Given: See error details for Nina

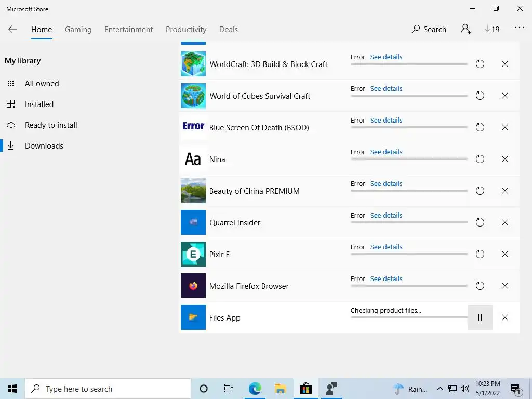Looking at the screenshot, I should pyautogui.click(x=386, y=152).
